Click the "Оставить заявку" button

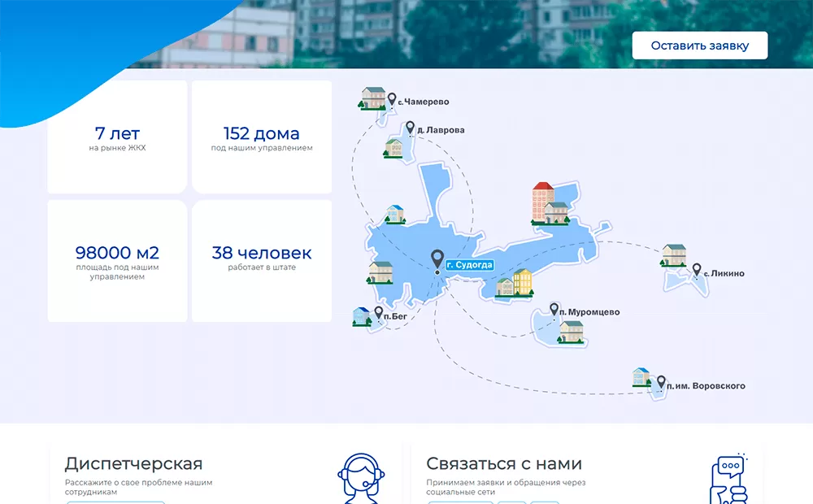699,46
